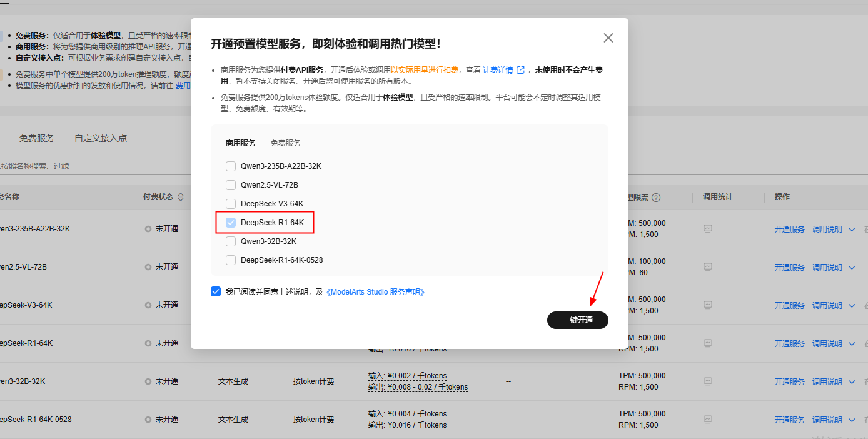Sort by 付费状态 using the sort icon
The height and width of the screenshot is (439, 868).
coord(181,197)
